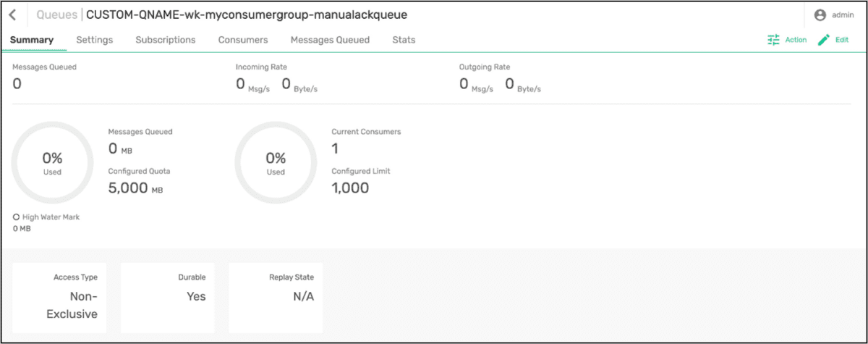Click the Edit pencil icon
Screen dimensions: 868x344
tap(824, 40)
